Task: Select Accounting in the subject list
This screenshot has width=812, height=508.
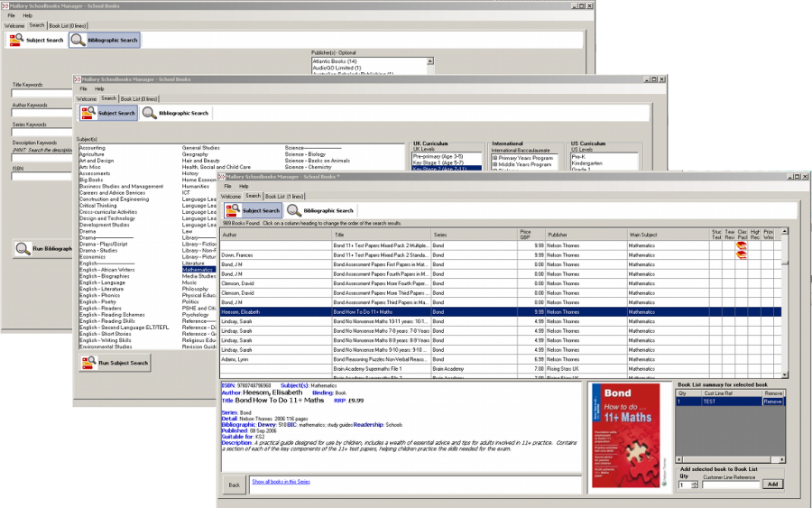Action: pos(92,148)
